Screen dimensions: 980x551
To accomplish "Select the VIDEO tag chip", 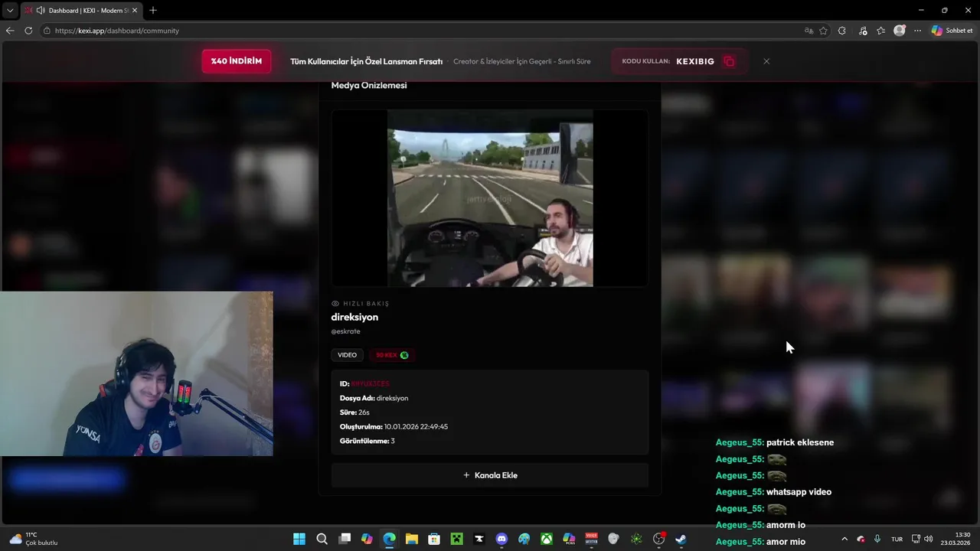I will [347, 355].
